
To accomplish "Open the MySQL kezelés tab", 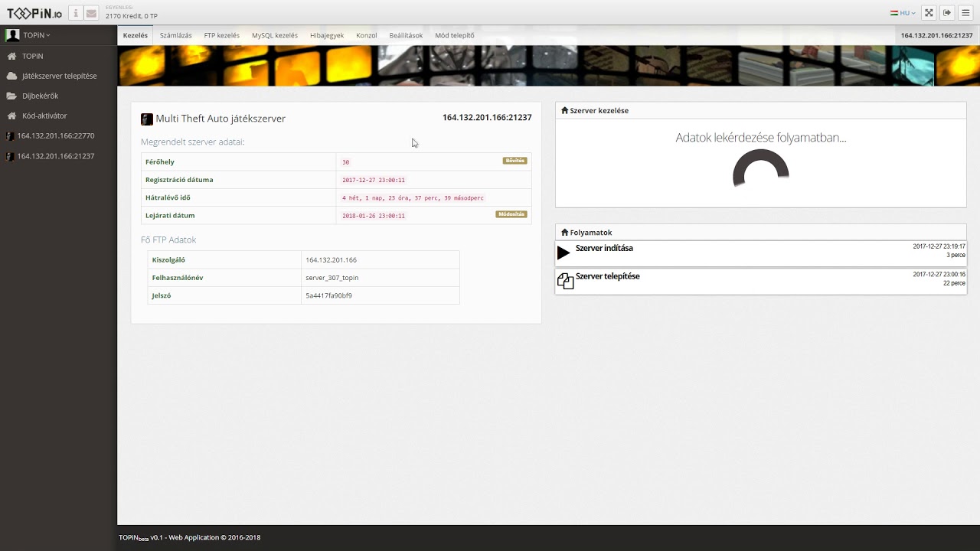I will [275, 35].
